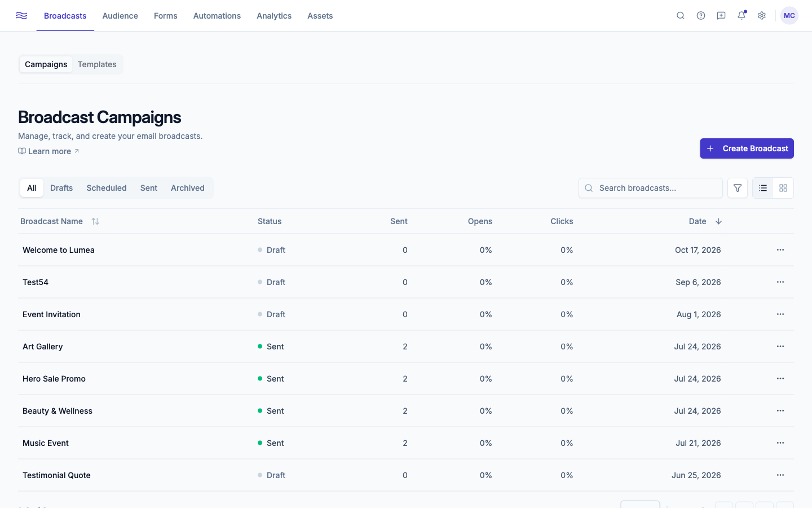Select the Broadcasts navigation item
Screen dimensions: 812x508
click(65, 16)
